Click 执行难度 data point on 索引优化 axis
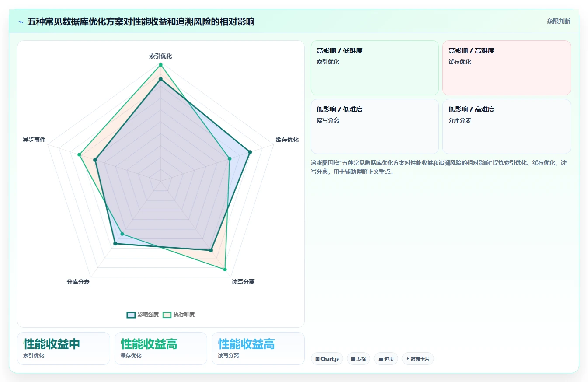Screen dimensions: 588x382 pos(160,65)
